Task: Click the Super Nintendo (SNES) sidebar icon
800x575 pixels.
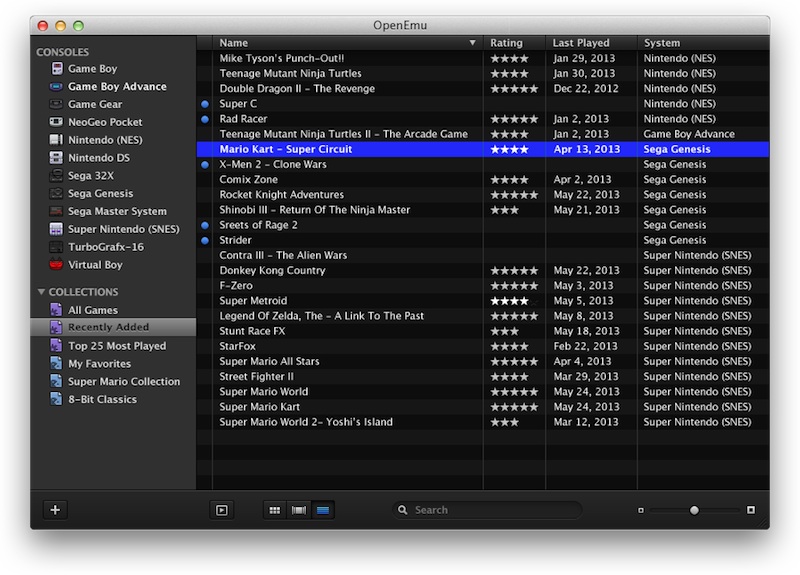Action: coord(56,229)
